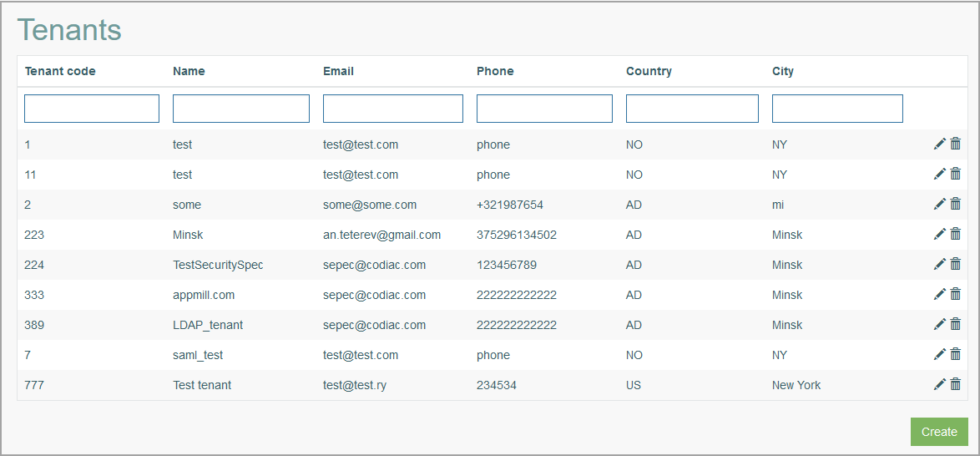980x456 pixels.
Task: Activate the Phone filter field
Action: pyautogui.click(x=544, y=109)
